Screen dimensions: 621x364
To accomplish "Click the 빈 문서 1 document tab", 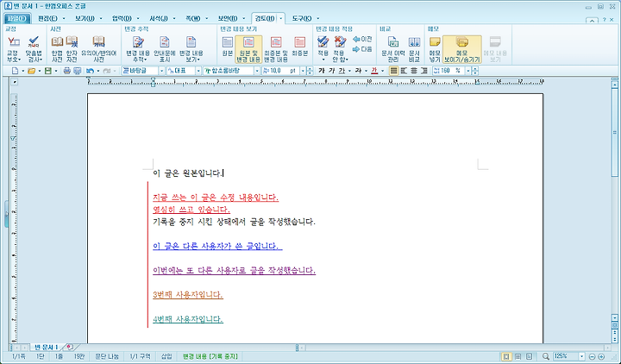I will (x=47, y=348).
